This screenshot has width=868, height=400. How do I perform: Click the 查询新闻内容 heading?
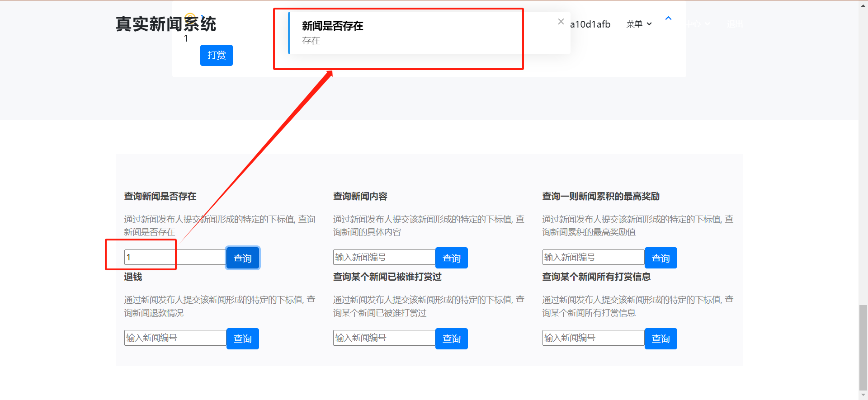(x=360, y=196)
